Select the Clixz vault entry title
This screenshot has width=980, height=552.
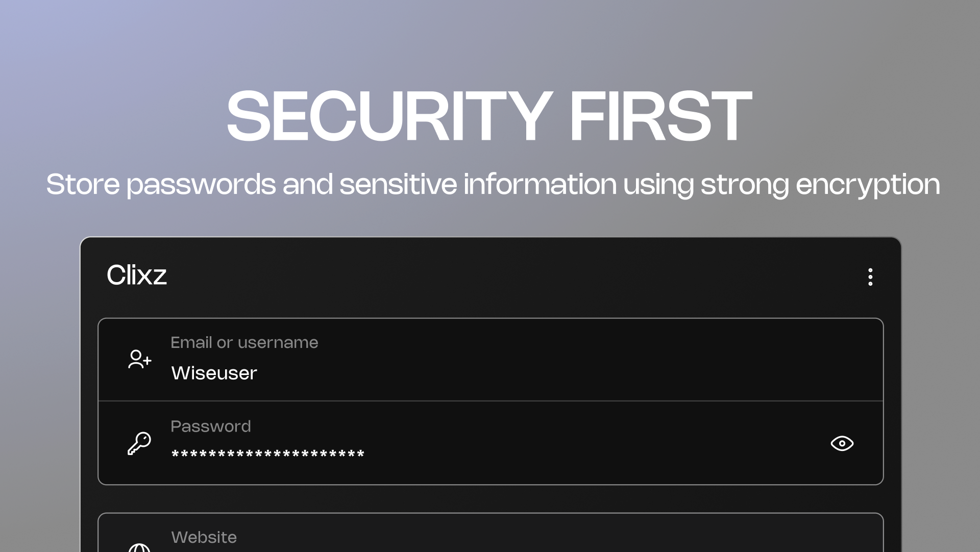(137, 275)
